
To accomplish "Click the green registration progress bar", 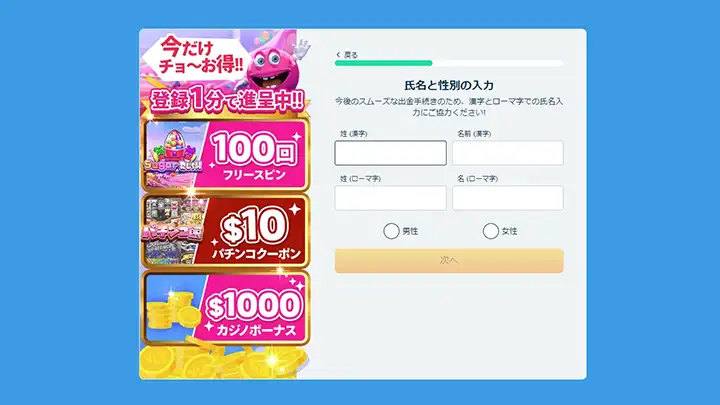I will [x=383, y=63].
